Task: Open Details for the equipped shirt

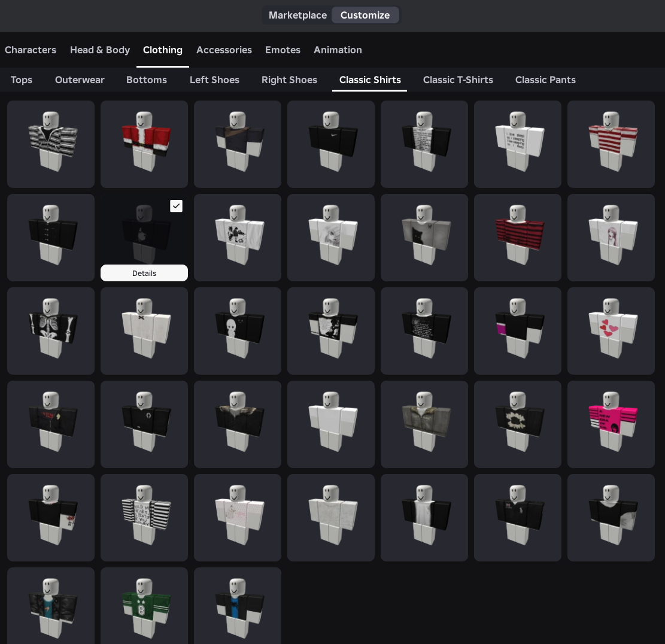Action: (x=144, y=273)
